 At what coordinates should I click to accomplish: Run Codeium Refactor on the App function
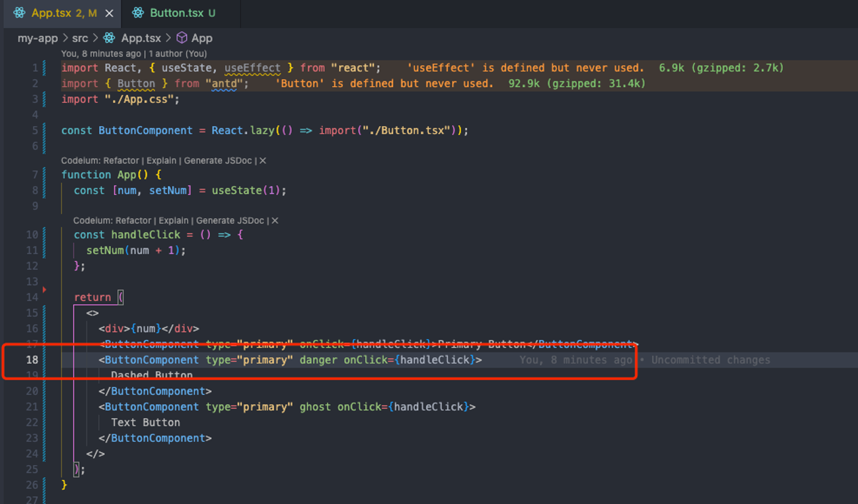pos(121,160)
